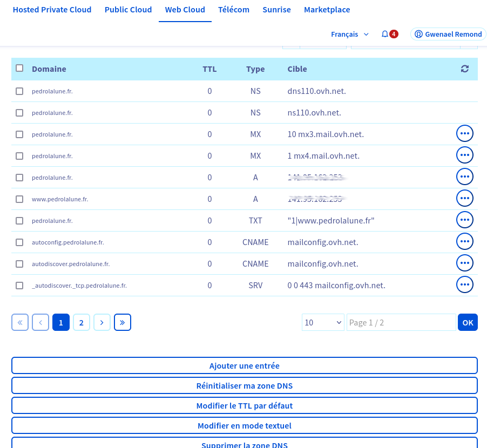Go to next page arrow
The width and height of the screenshot is (487, 448).
coord(102,322)
